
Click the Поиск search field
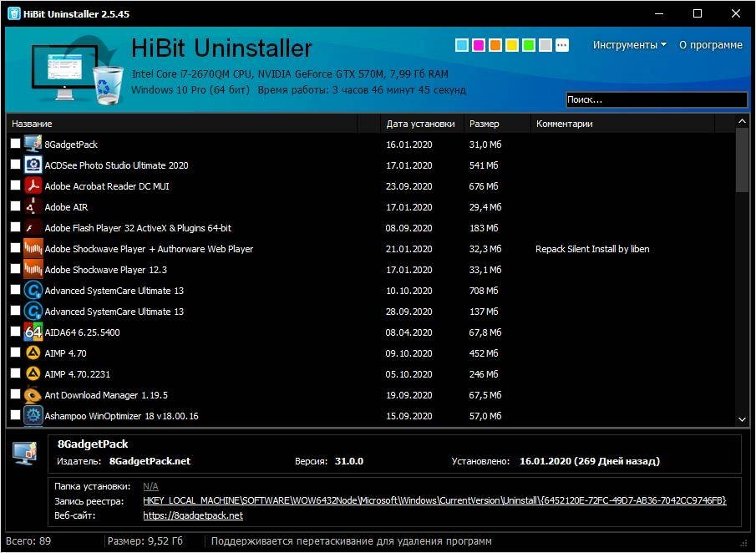(x=657, y=99)
